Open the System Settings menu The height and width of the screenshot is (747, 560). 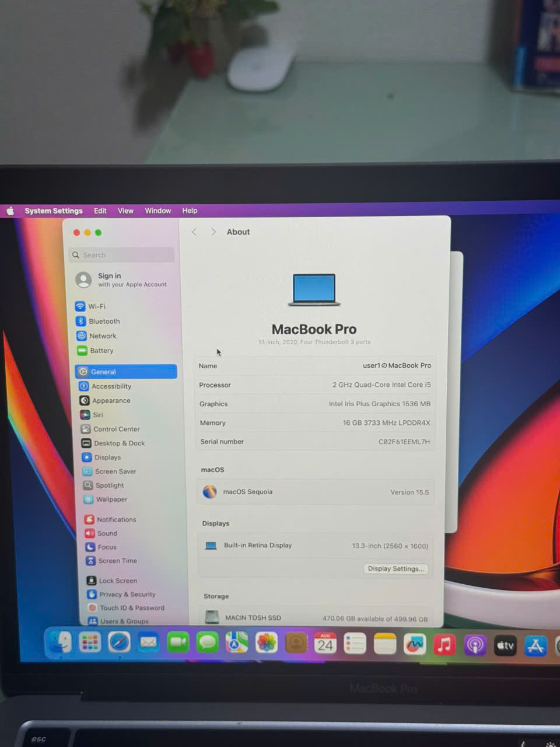click(x=54, y=211)
